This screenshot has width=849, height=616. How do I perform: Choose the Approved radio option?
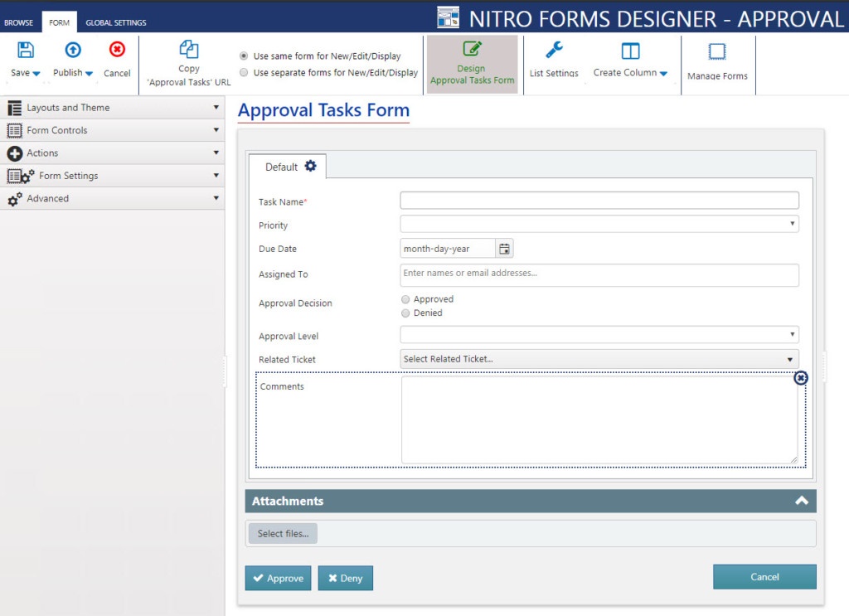405,298
